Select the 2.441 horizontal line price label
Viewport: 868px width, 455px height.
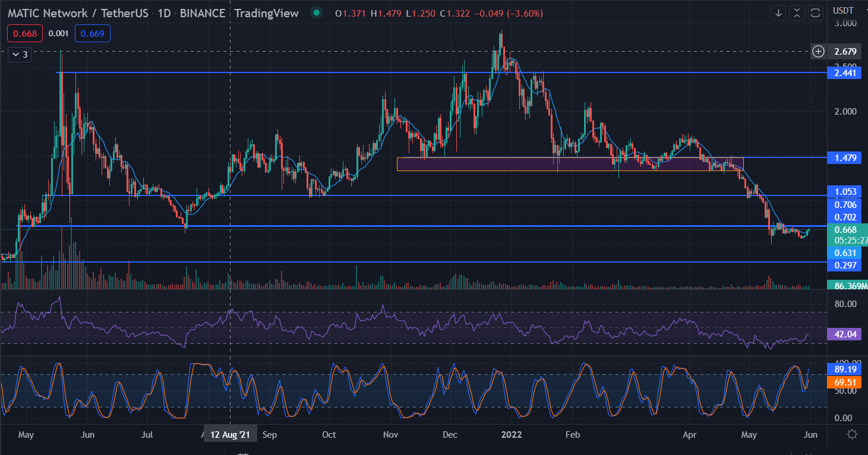pyautogui.click(x=844, y=72)
